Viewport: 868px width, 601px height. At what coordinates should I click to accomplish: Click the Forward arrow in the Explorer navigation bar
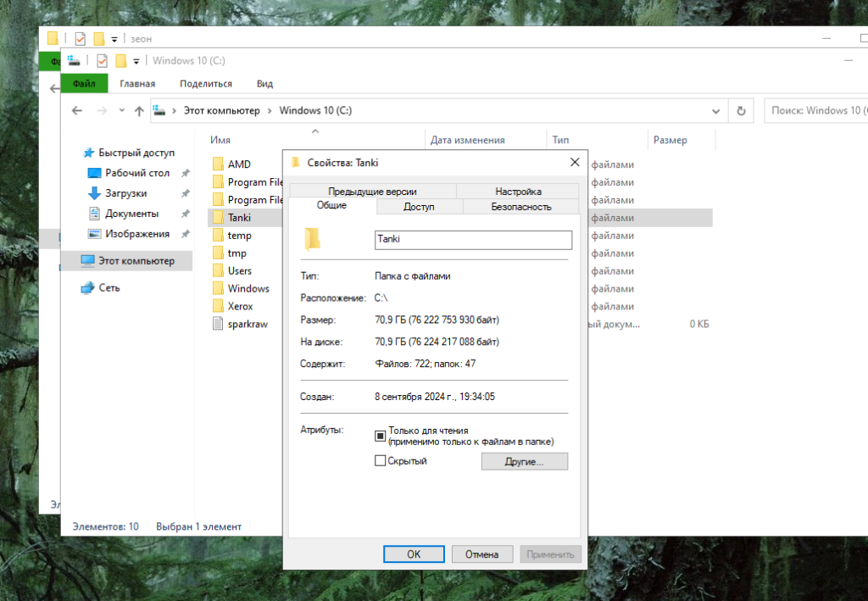pyautogui.click(x=102, y=111)
